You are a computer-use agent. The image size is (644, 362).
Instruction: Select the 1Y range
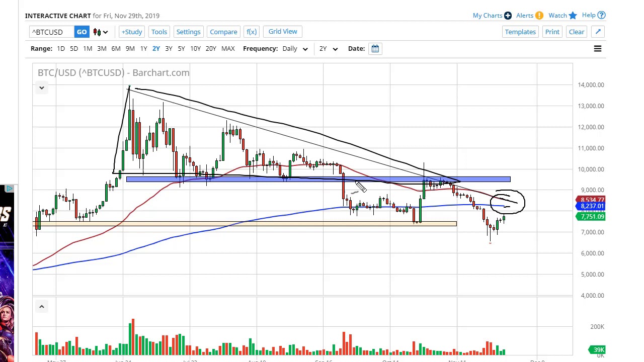143,49
